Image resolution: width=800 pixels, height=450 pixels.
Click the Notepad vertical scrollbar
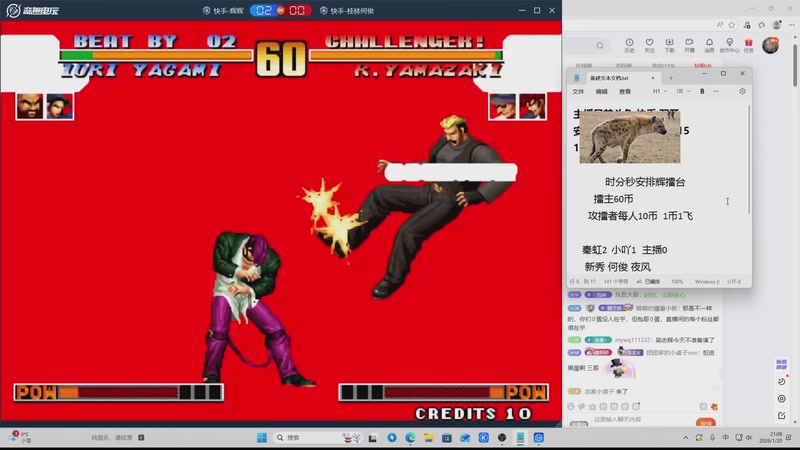[x=748, y=159]
